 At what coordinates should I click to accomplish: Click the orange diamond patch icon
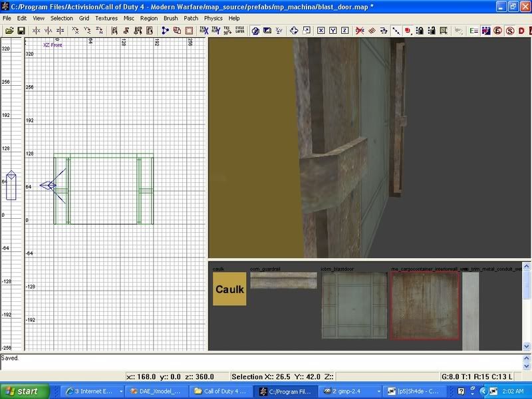coord(372,31)
